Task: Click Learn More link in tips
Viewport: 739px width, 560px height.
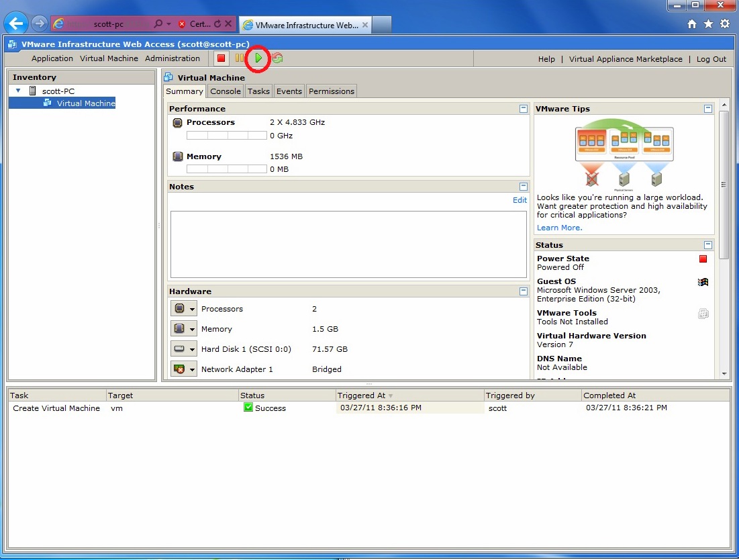Action: 559,228
